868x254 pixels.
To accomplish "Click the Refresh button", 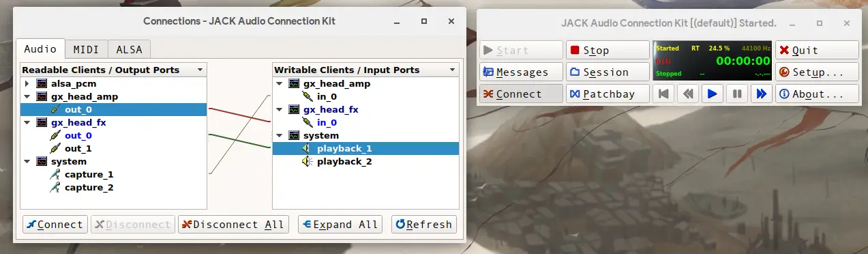I will coord(423,225).
